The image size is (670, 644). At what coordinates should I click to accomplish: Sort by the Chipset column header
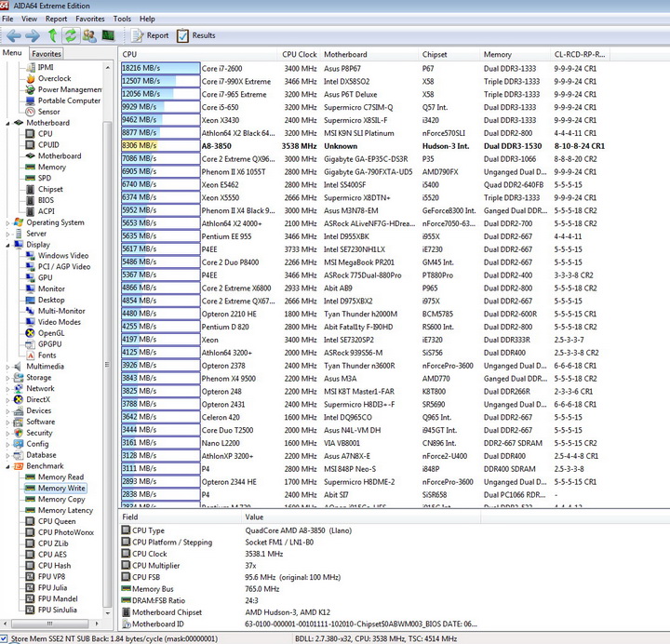(449, 54)
